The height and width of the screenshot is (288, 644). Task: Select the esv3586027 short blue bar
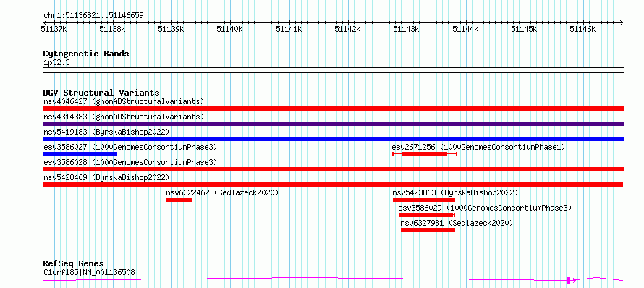80,154
